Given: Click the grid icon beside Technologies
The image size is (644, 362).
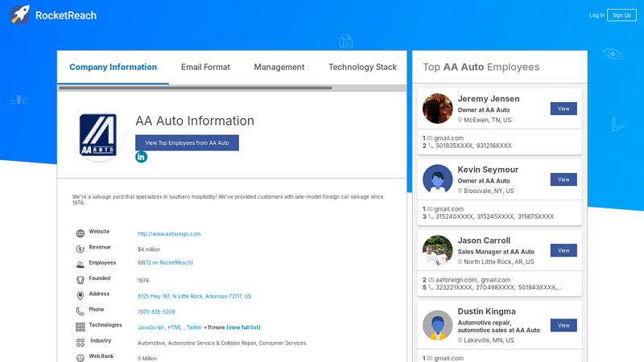Looking at the screenshot, I should coord(80,327).
